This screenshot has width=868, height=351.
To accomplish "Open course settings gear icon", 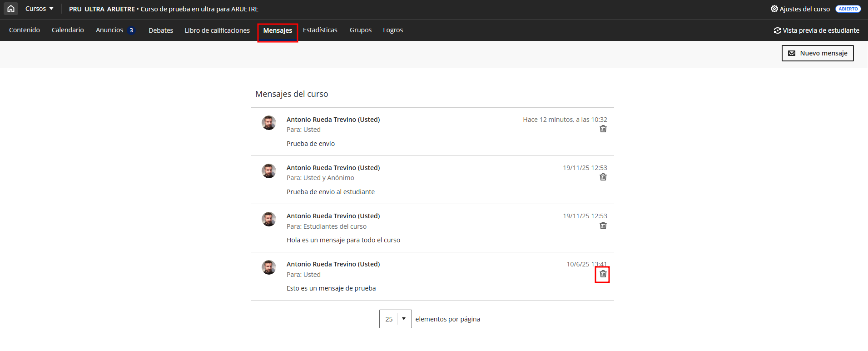I will pyautogui.click(x=774, y=9).
